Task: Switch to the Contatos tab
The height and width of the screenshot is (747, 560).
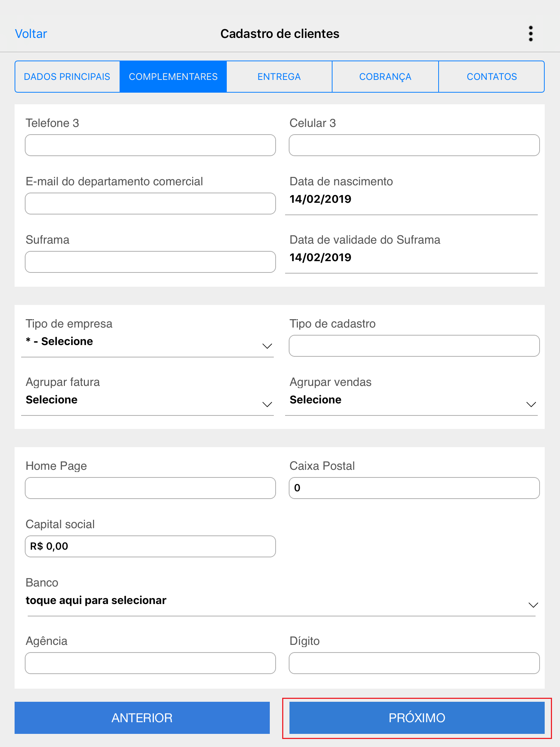Action: pyautogui.click(x=491, y=77)
